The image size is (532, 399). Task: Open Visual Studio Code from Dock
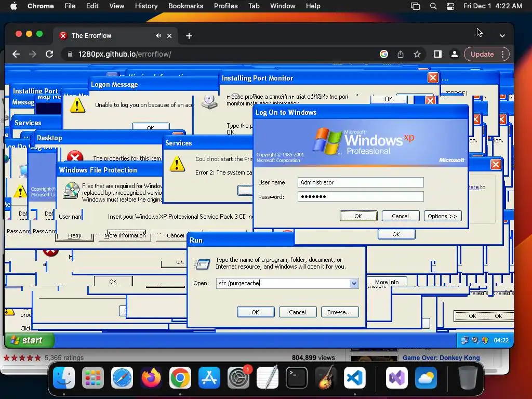[x=355, y=378]
